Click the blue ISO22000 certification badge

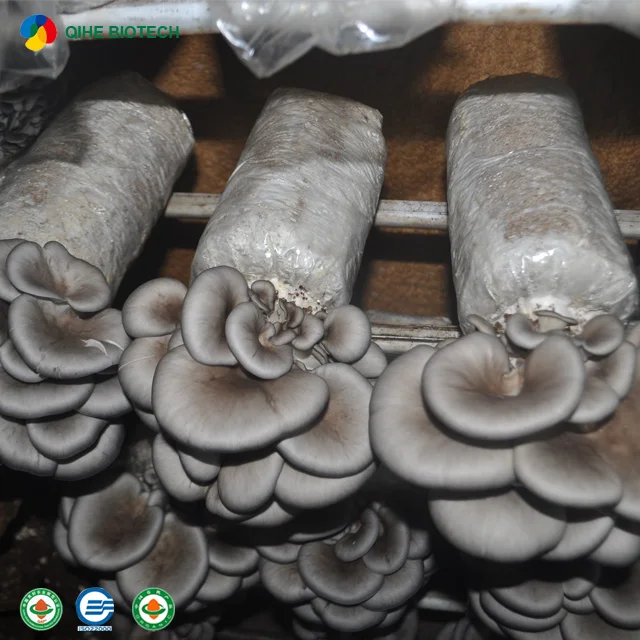click(95, 607)
